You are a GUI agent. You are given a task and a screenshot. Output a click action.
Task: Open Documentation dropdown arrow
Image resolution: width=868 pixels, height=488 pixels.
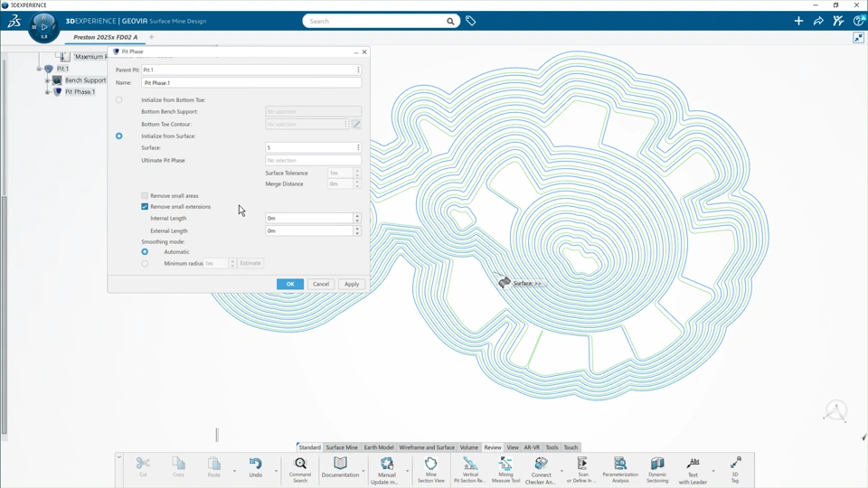tap(363, 471)
